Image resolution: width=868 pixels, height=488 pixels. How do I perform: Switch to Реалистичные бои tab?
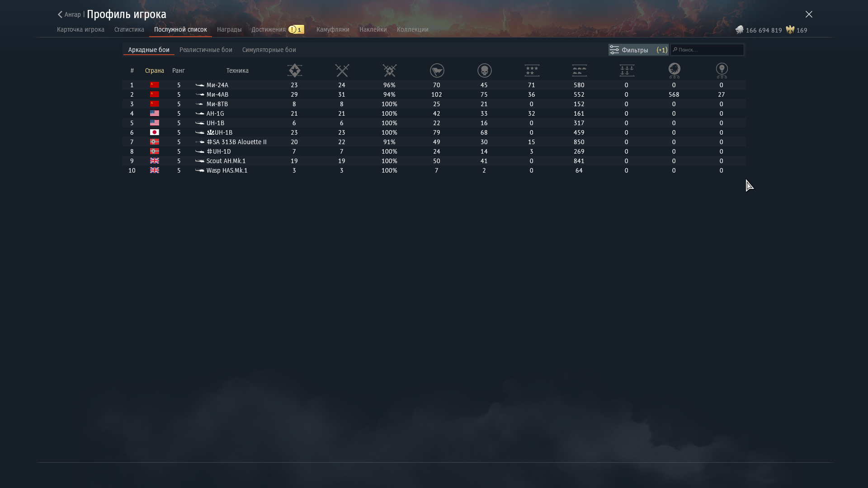(206, 50)
